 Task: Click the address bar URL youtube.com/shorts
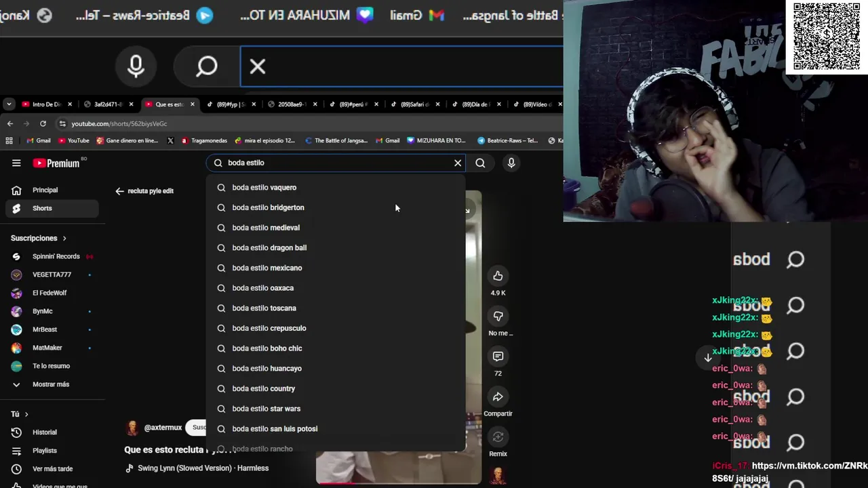click(x=119, y=124)
